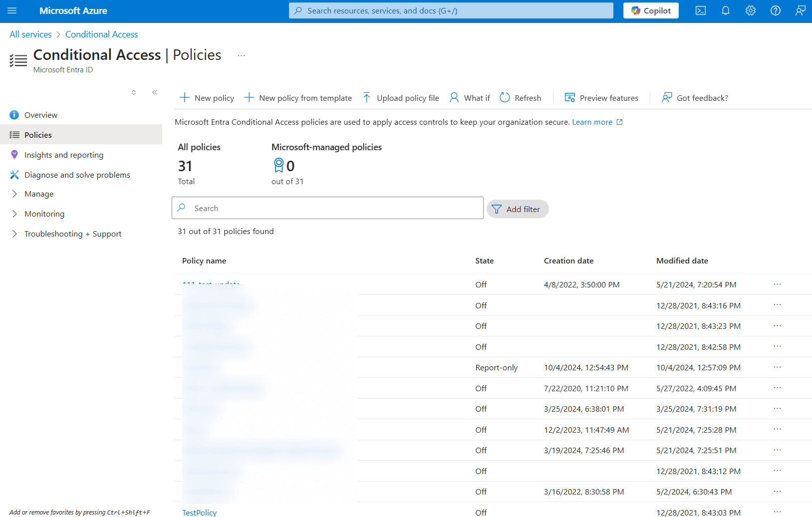
Task: Open the row options menu for TestPolicy
Action: [x=777, y=512]
